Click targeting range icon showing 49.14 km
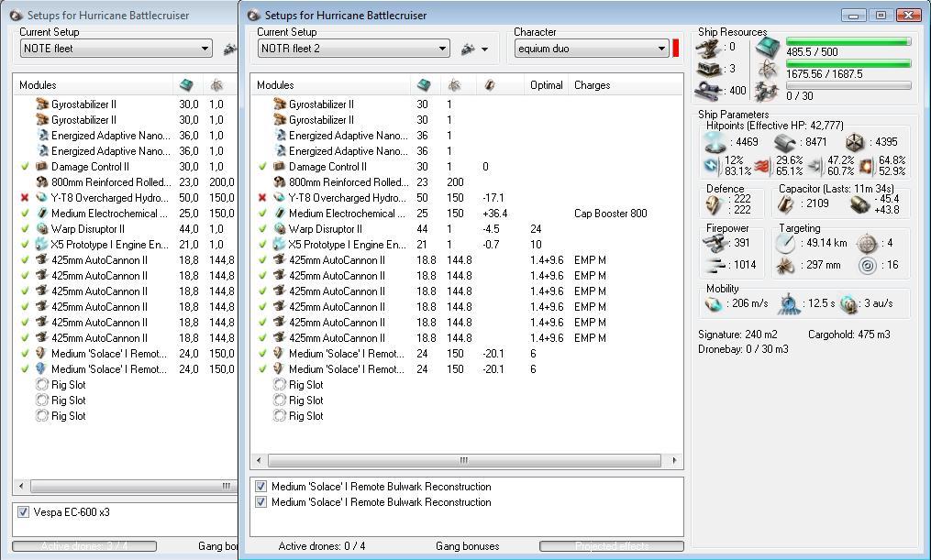 click(x=785, y=243)
